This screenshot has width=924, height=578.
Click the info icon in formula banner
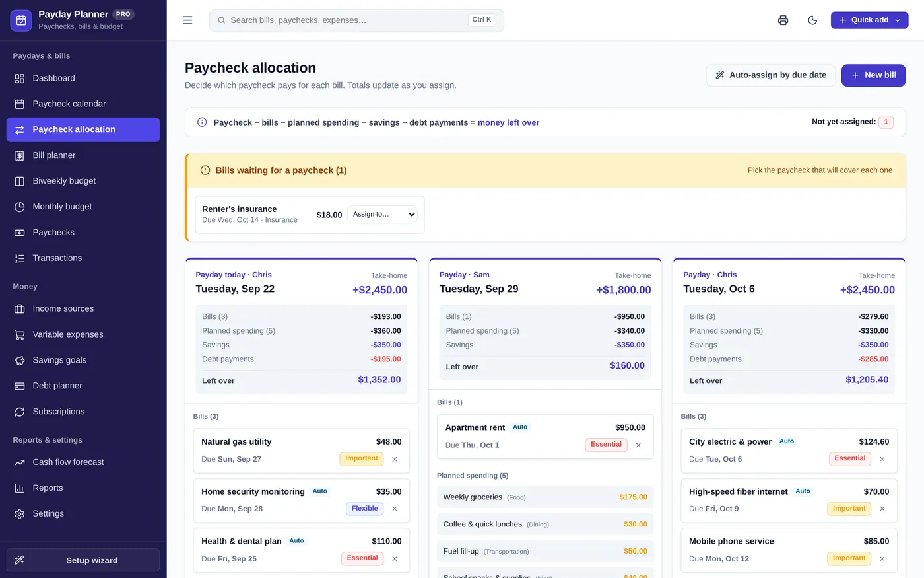pyautogui.click(x=202, y=122)
